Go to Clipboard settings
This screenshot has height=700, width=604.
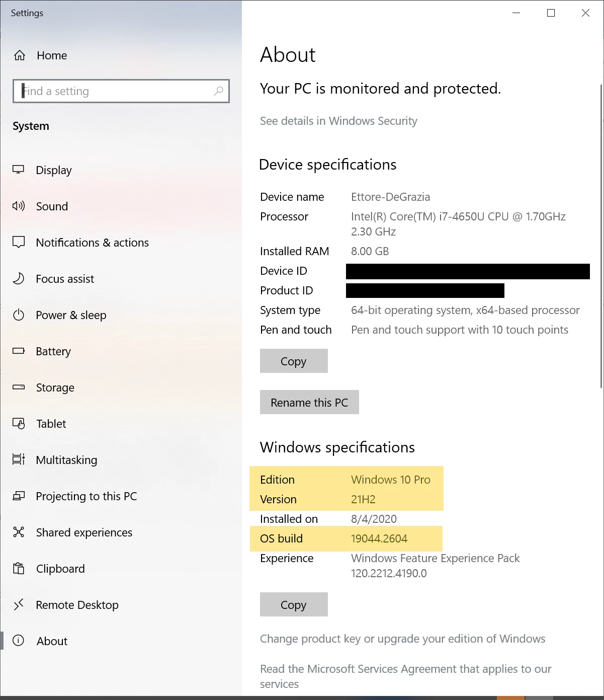click(60, 569)
